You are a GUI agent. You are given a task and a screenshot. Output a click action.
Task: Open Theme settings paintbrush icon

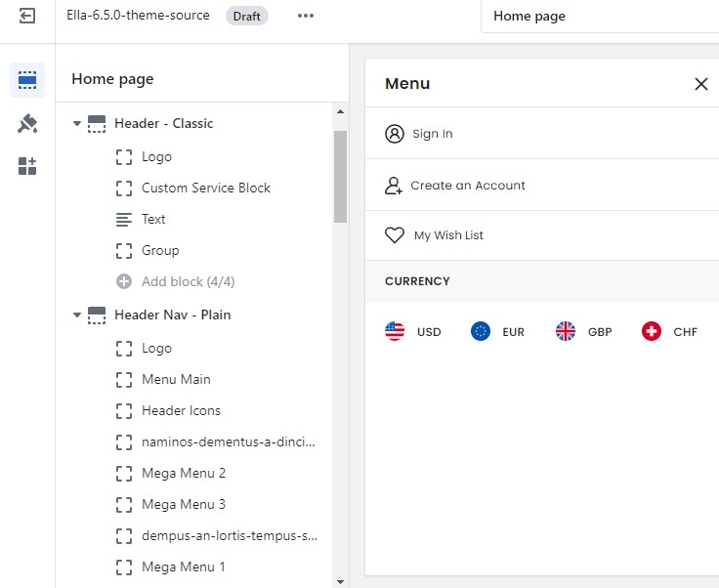pos(27,123)
